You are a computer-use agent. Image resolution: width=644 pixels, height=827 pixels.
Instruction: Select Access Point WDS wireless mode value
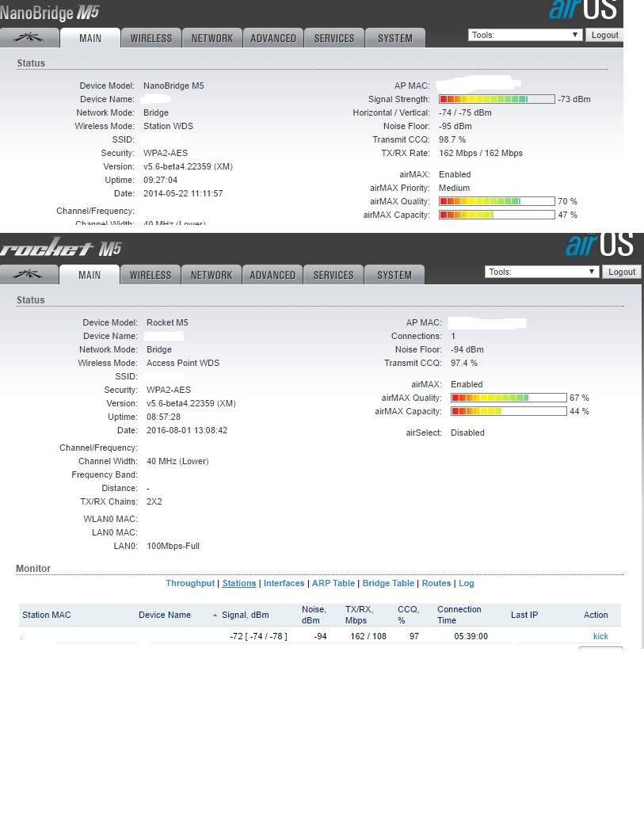coord(183,363)
